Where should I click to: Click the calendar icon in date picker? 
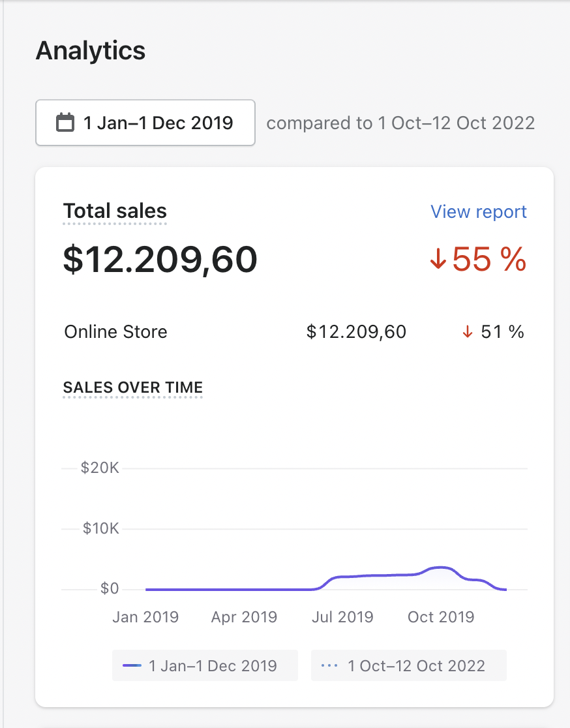(x=65, y=123)
